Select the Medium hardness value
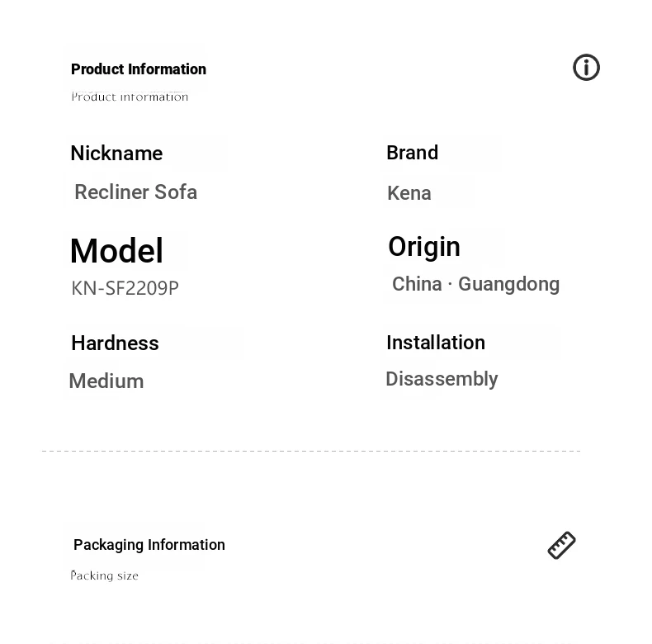This screenshot has width=652, height=644. tap(106, 381)
